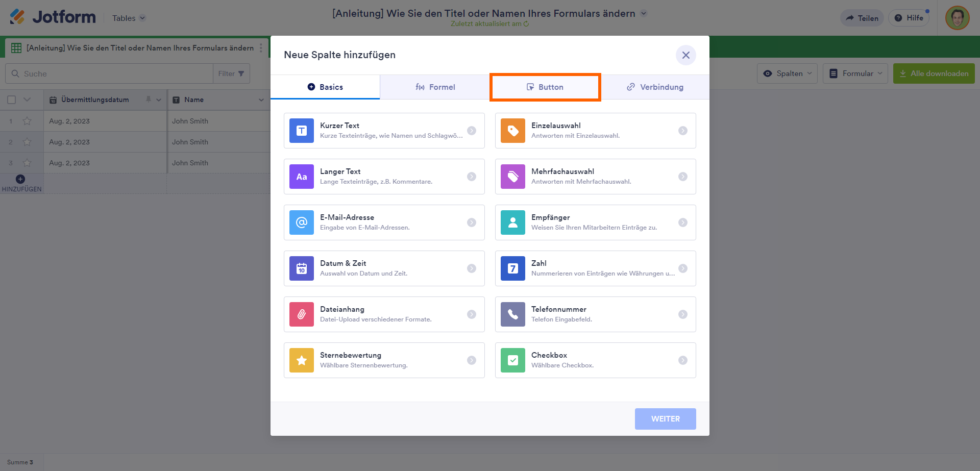Star the first table row
980x471 pixels.
27,121
